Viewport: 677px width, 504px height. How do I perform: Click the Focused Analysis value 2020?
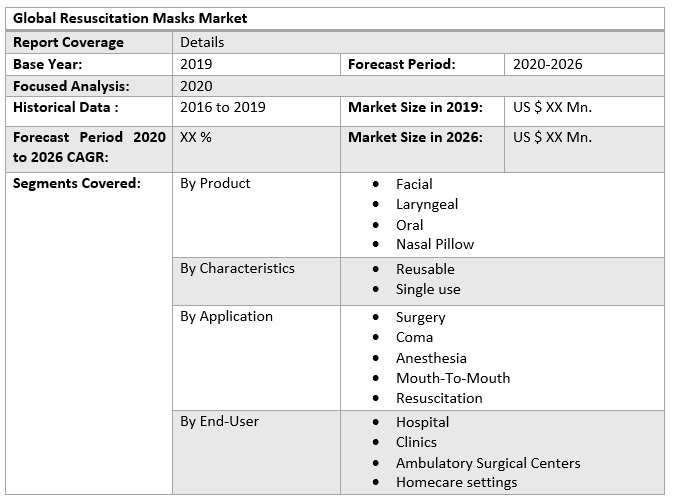(x=196, y=86)
